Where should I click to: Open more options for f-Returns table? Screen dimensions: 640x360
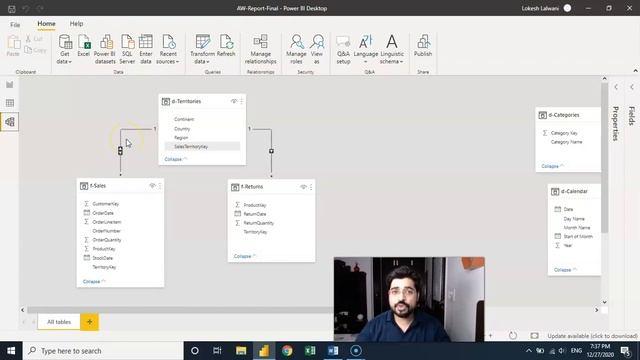tap(311, 187)
